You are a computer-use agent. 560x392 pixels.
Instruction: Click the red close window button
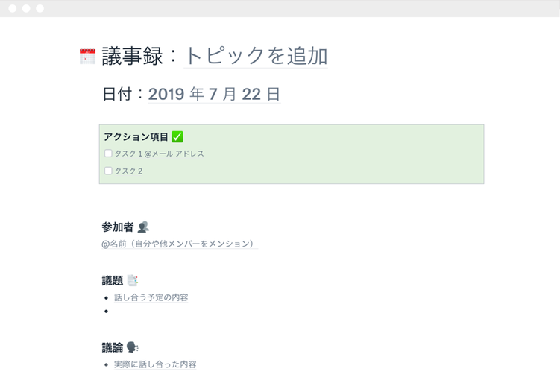pos(13,8)
